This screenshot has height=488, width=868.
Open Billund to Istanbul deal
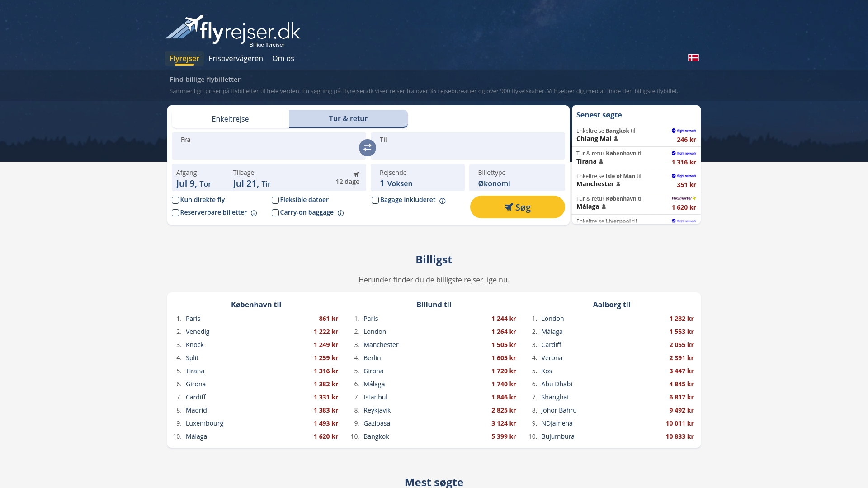point(434,397)
